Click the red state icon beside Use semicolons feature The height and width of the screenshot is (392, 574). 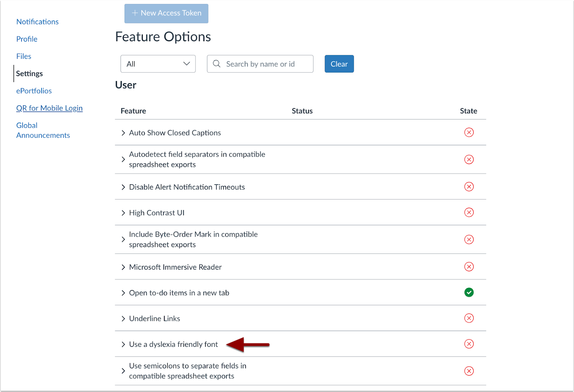[469, 371]
